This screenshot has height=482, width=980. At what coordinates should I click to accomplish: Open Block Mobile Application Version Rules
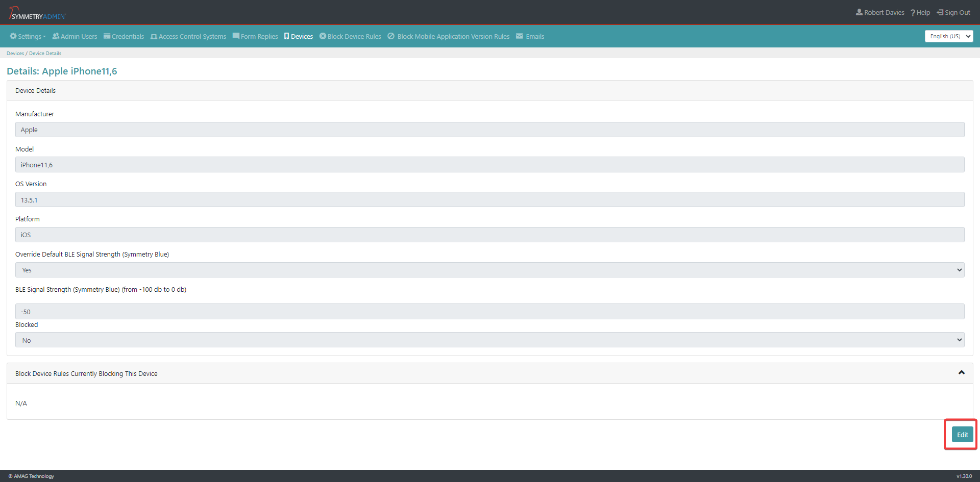(x=449, y=36)
